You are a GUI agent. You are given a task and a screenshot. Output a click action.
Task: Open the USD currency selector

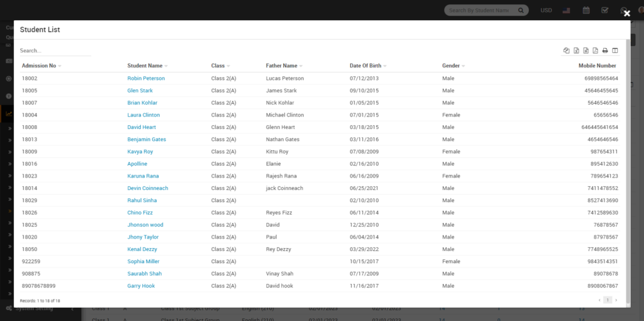coord(547,10)
